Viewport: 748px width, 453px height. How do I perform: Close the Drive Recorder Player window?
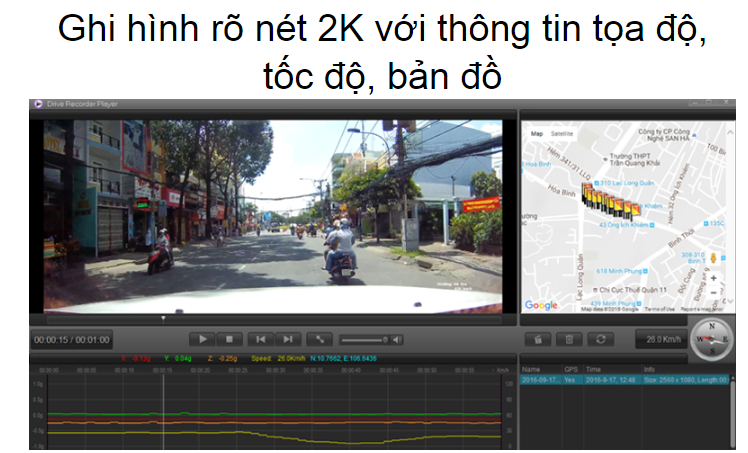pyautogui.click(x=726, y=102)
